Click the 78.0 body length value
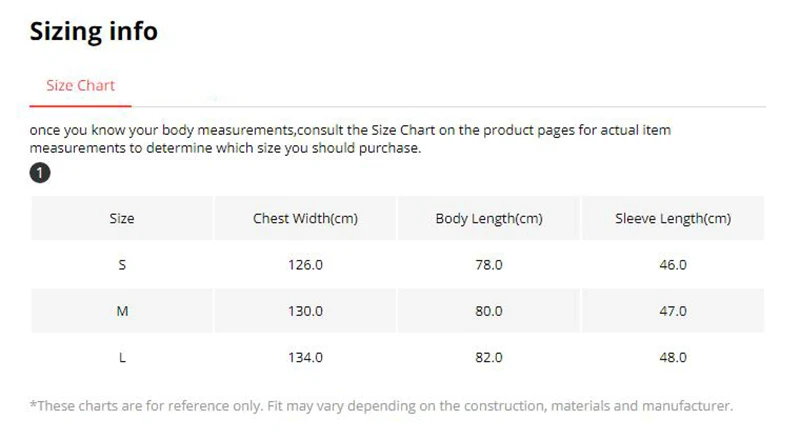The image size is (800, 439). [x=489, y=265]
